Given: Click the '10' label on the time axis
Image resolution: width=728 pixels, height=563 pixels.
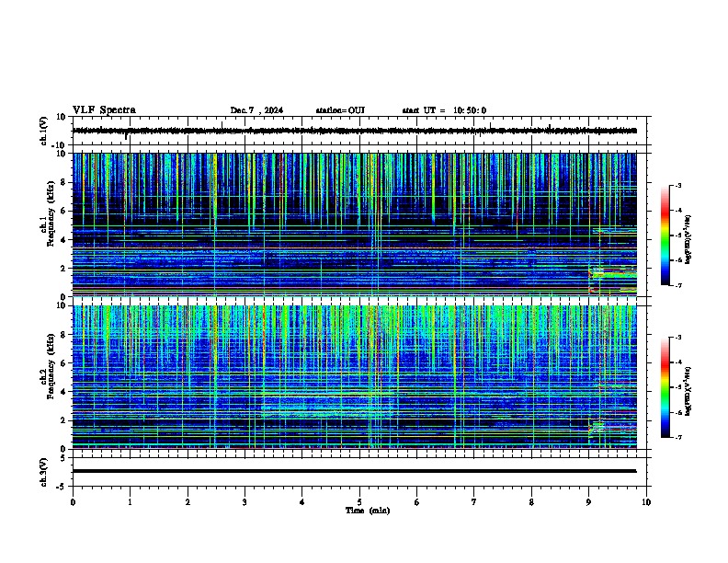Looking at the screenshot, I should [646, 502].
